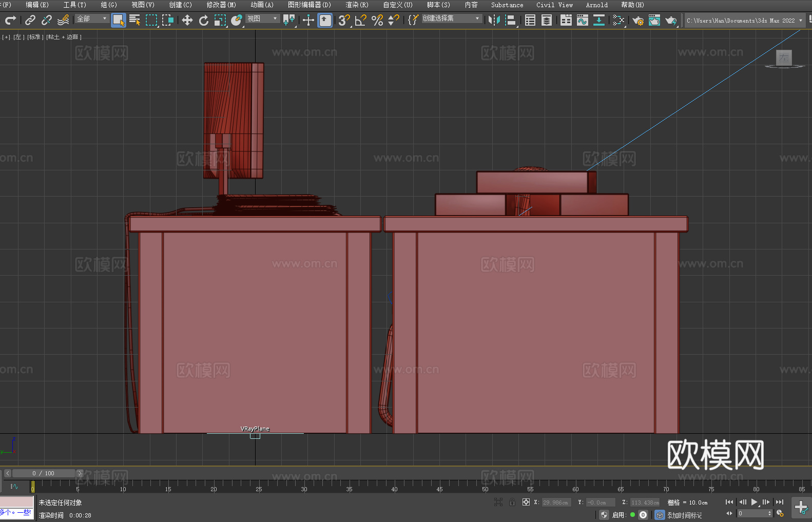Click Use Pivot Point Center icon
Viewport: 812px width, 522px height.
coord(289,20)
